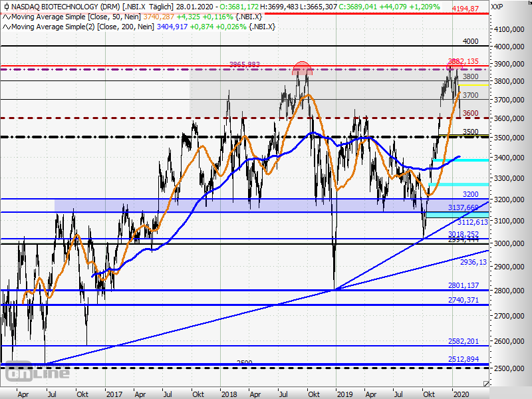Click the purple 3865,883 level label
This screenshot has width=532, height=399.
[245, 65]
